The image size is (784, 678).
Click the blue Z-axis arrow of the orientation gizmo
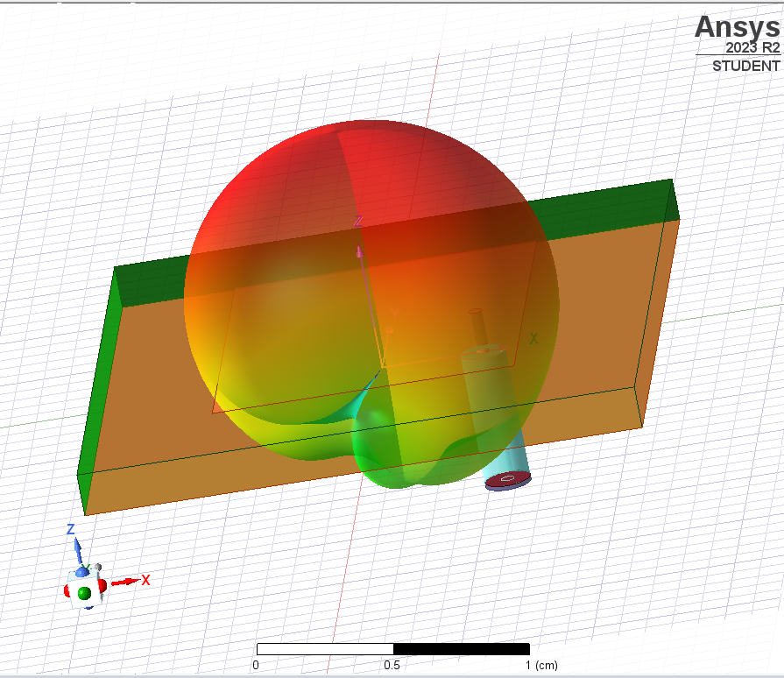pyautogui.click(x=78, y=552)
